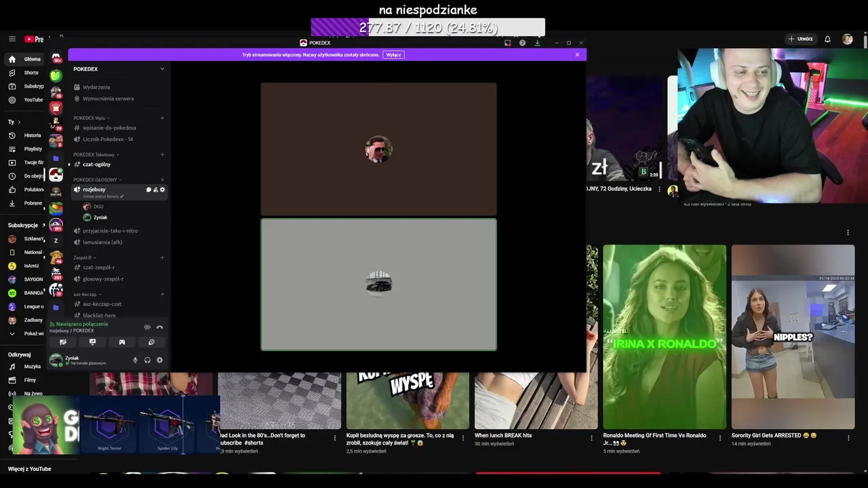The image size is (868, 488).
Task: Open chat of rozjebusy voice channel
Action: coord(149,190)
